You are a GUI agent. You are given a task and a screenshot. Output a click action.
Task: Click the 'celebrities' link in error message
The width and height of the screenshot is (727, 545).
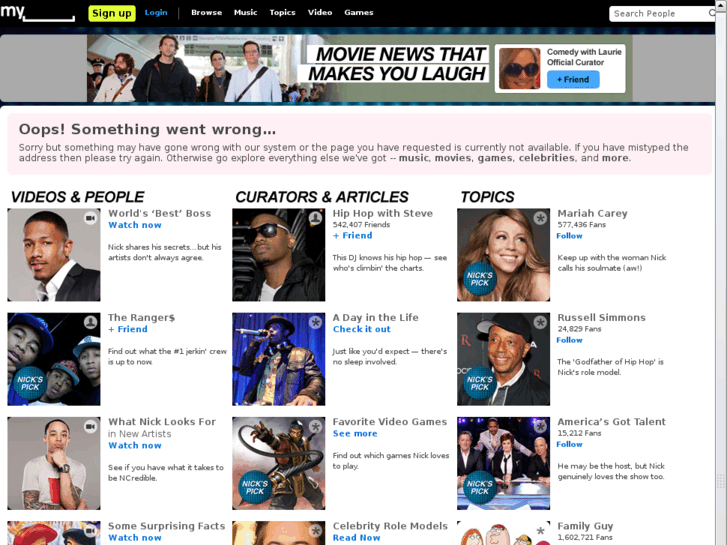pyautogui.click(x=546, y=158)
